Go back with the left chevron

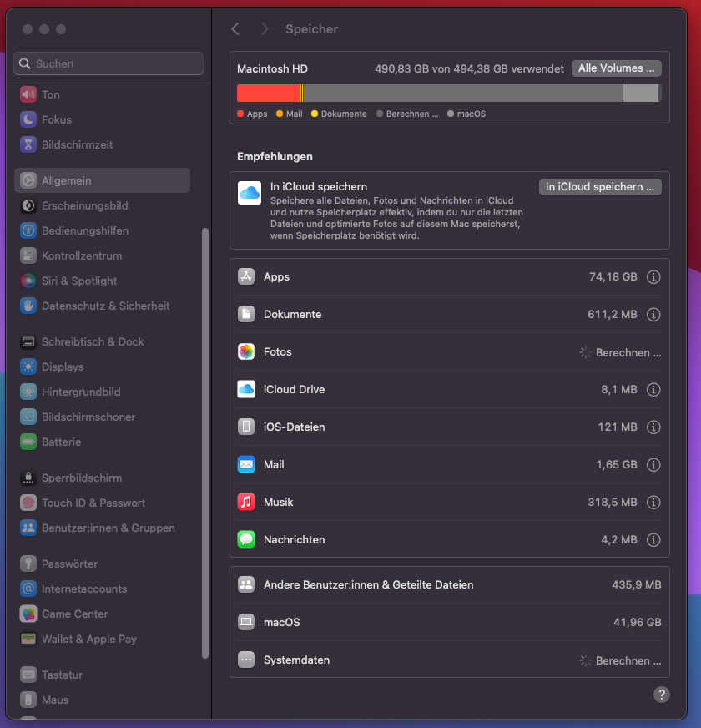point(235,29)
